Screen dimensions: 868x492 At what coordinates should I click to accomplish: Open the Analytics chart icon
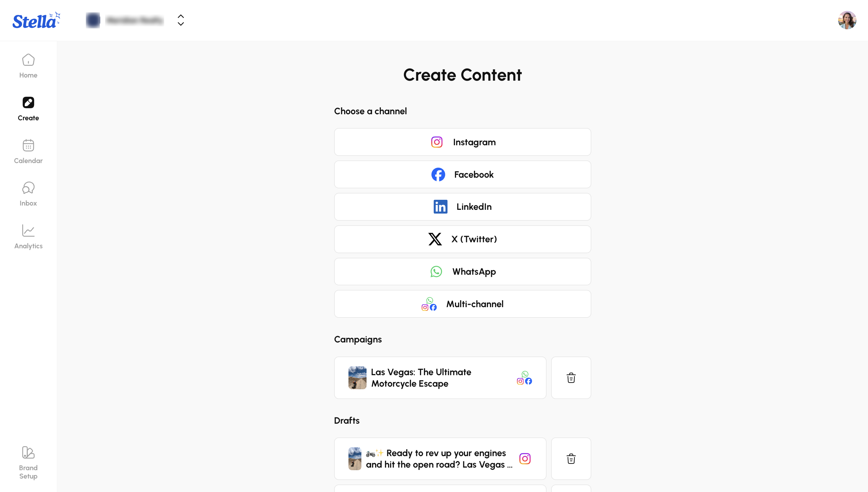point(28,231)
